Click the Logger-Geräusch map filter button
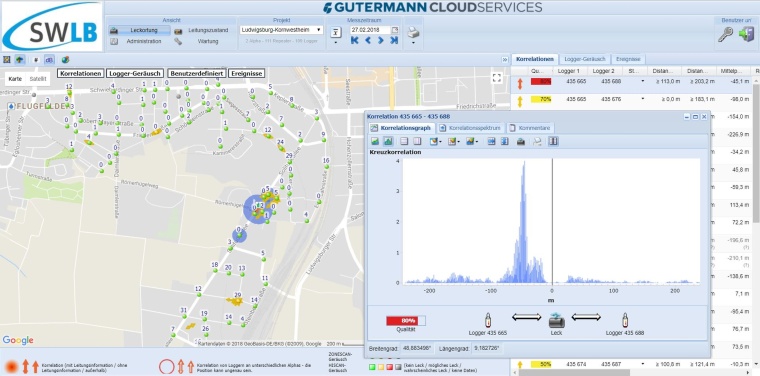The height and width of the screenshot is (376, 760). (x=135, y=73)
